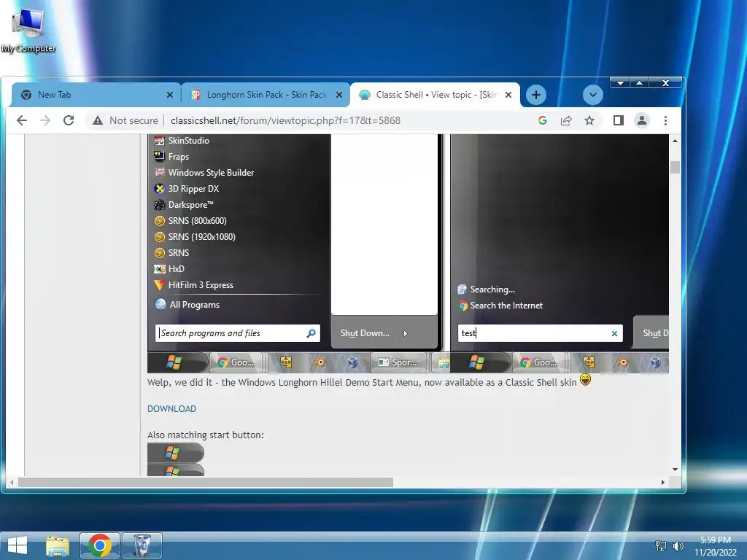This screenshot has height=560, width=747.
Task: Click the Searching... entry
Action: click(487, 289)
